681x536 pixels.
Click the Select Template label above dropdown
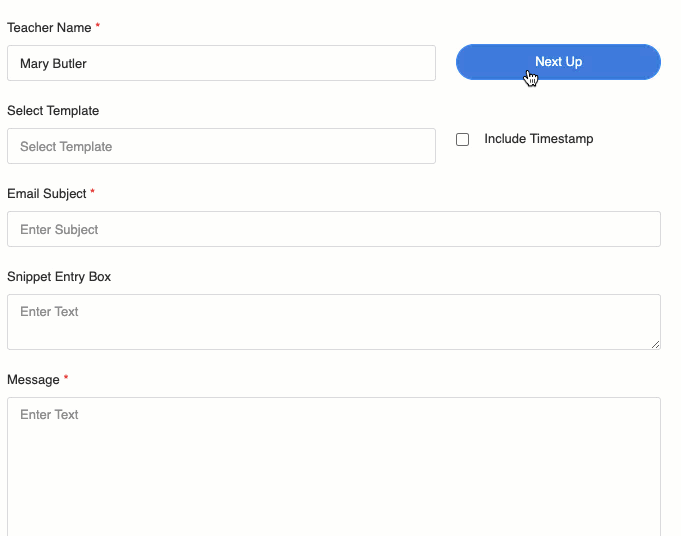pyautogui.click(x=53, y=110)
